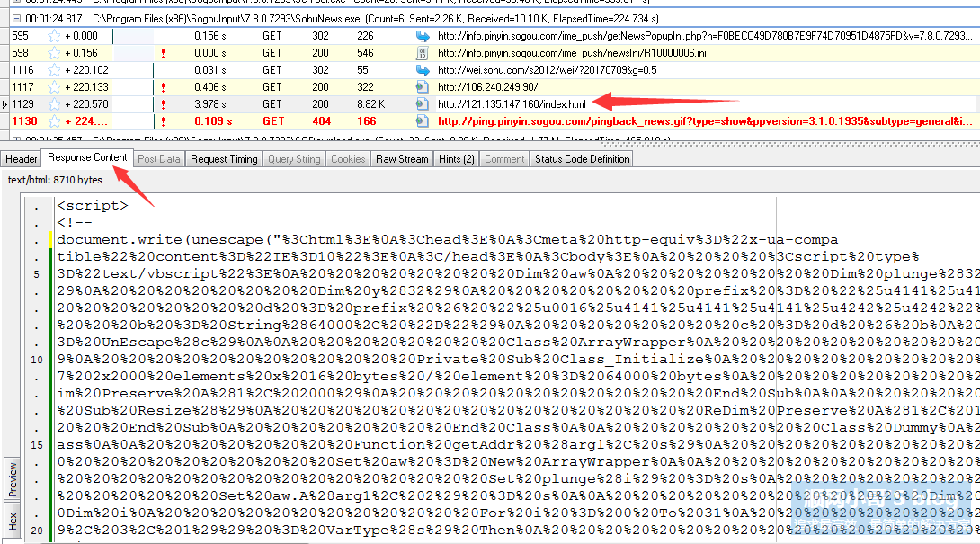Click the warning mark on request 1117

(x=163, y=87)
